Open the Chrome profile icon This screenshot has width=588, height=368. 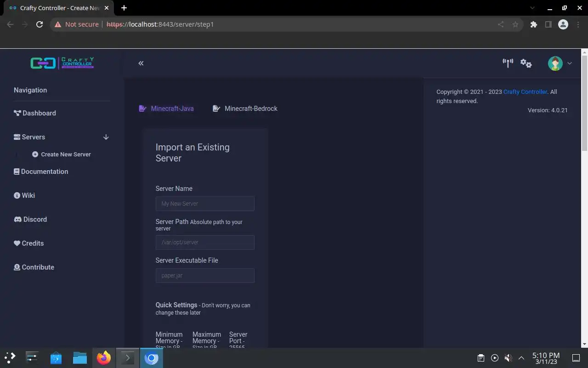[563, 24]
